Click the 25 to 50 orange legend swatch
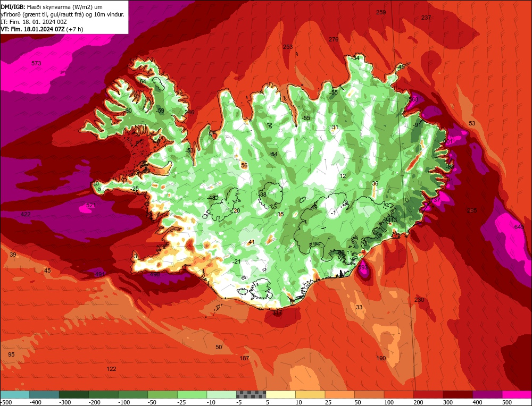This screenshot has width=532, height=406. tap(339, 394)
